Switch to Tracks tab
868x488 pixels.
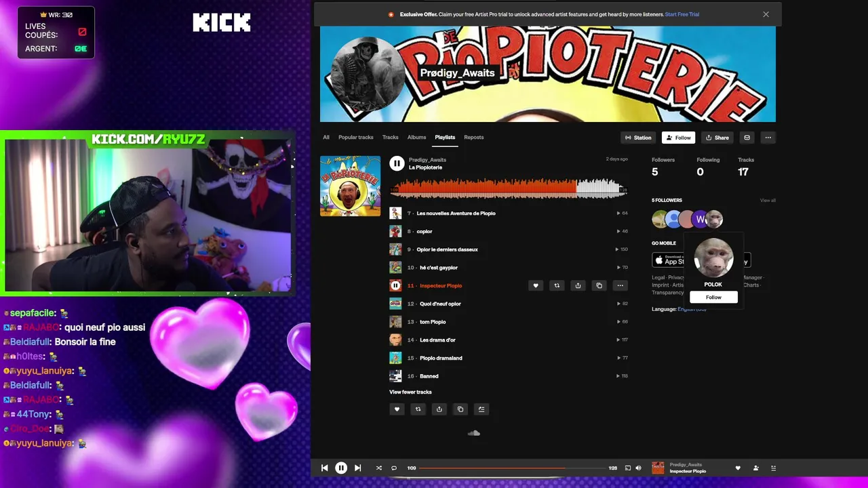(x=391, y=138)
